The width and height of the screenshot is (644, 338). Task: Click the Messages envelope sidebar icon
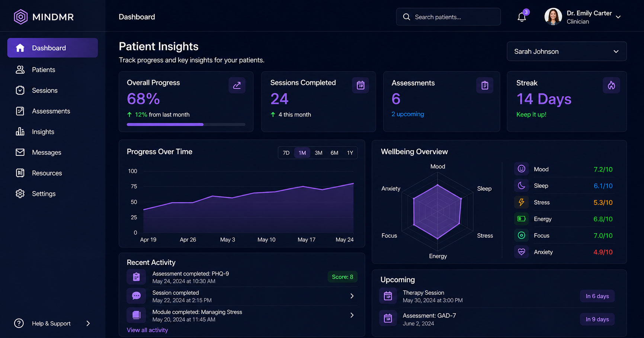click(x=20, y=152)
